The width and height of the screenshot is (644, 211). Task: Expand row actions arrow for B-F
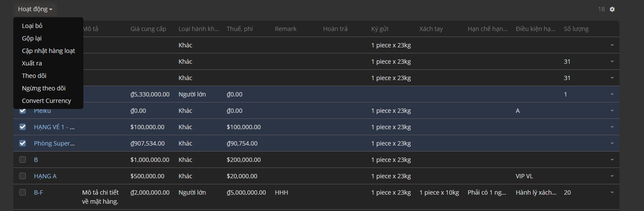click(612, 192)
